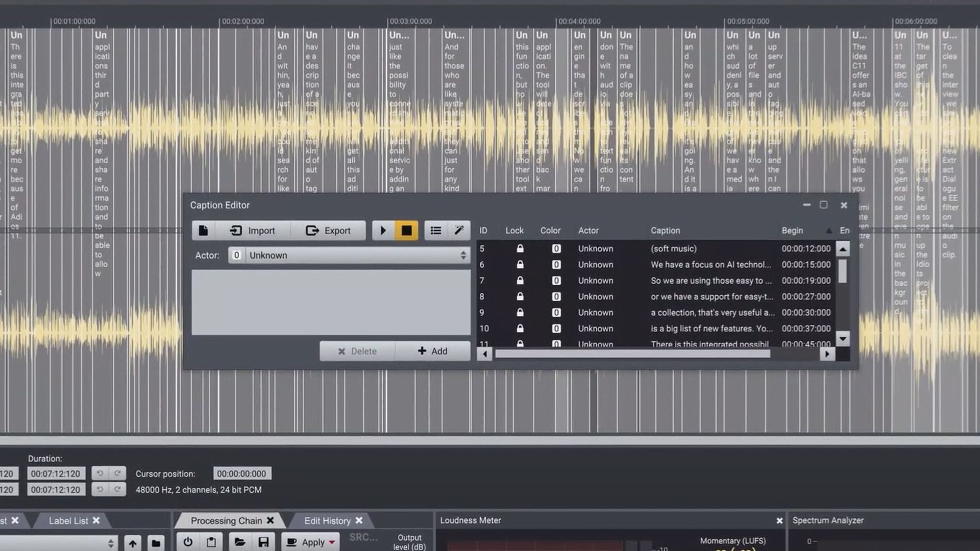Viewport: 980px width, 551px height.
Task: Stop playback using the highlighted square button
Action: (406, 231)
